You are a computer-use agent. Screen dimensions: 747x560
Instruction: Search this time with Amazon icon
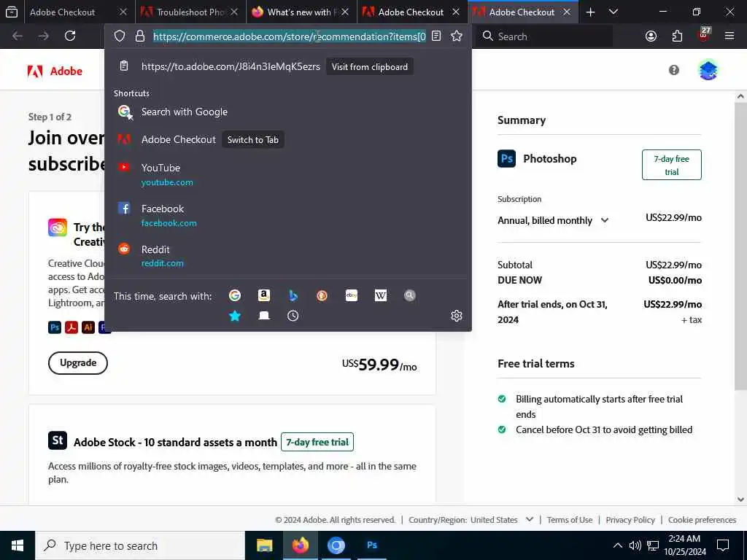(x=264, y=296)
